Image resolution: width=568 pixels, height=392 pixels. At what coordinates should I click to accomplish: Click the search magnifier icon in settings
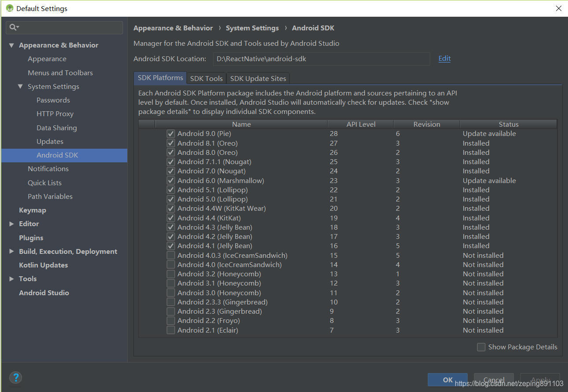(x=14, y=27)
